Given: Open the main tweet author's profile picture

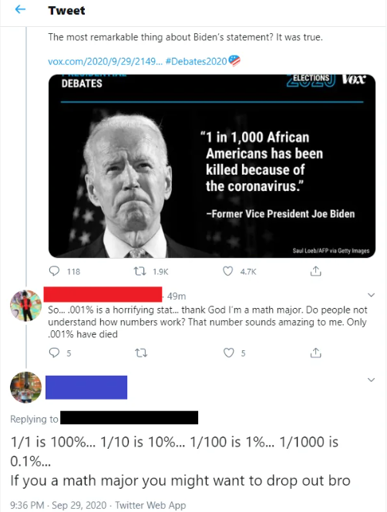Looking at the screenshot, I should [x=26, y=387].
